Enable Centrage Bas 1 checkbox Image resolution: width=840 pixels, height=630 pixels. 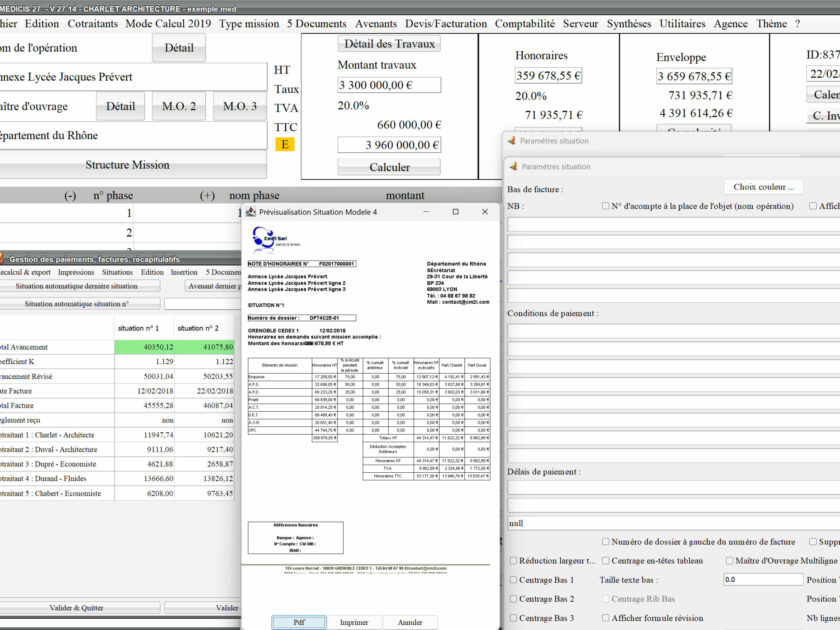pyautogui.click(x=514, y=580)
